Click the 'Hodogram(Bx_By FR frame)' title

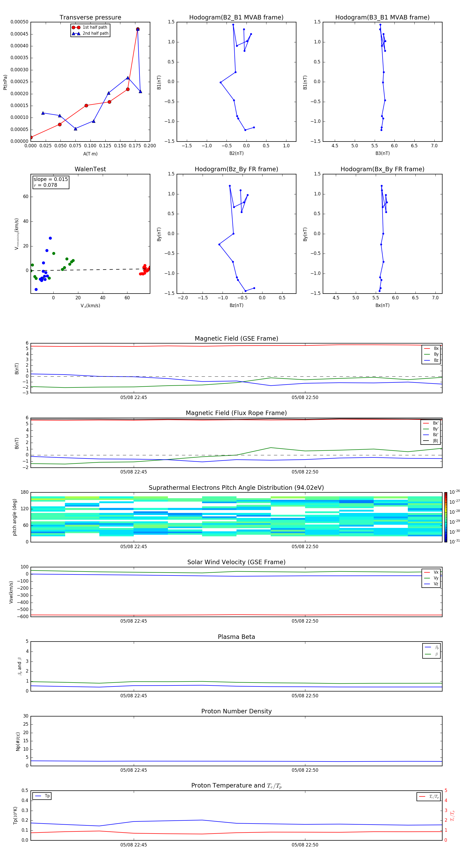coord(382,169)
